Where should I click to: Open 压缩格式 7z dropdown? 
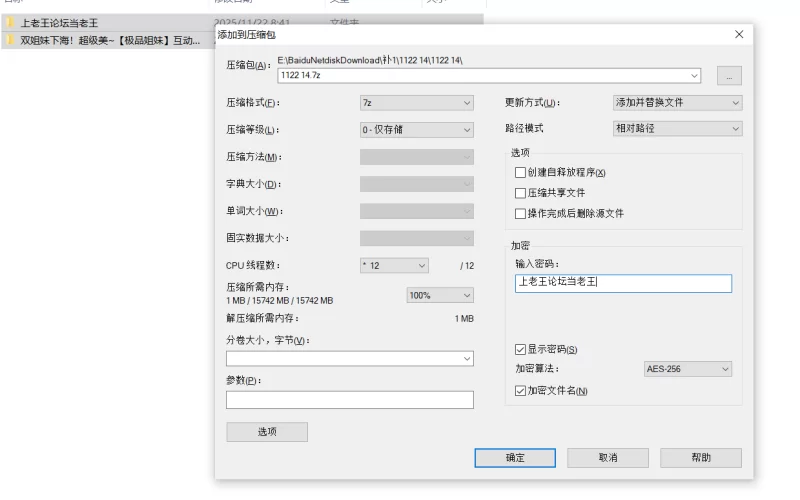416,103
